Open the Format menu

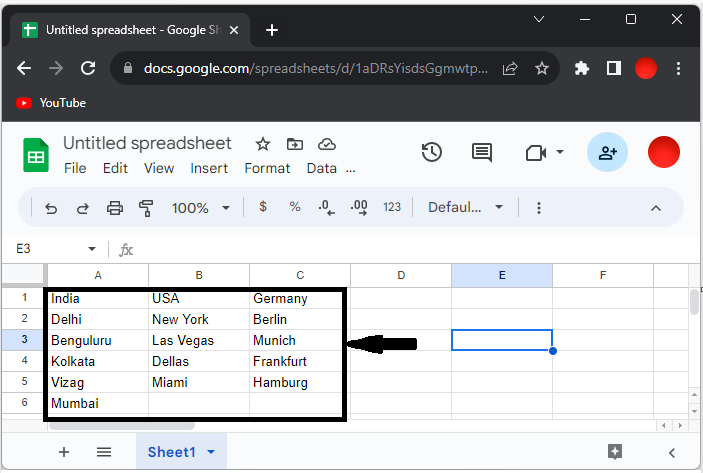point(267,168)
